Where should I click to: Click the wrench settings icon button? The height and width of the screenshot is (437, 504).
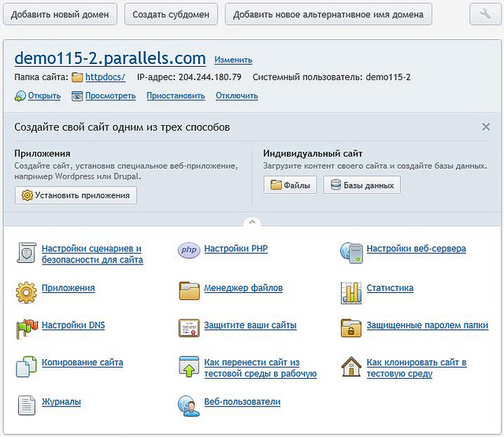point(485,14)
